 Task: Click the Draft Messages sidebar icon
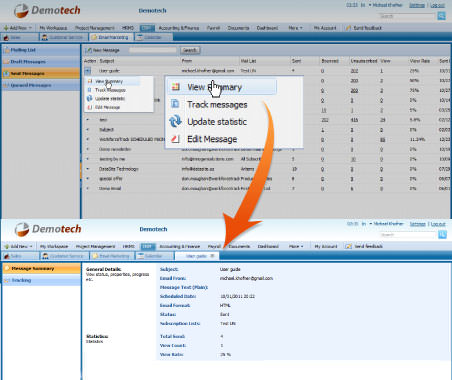6,62
